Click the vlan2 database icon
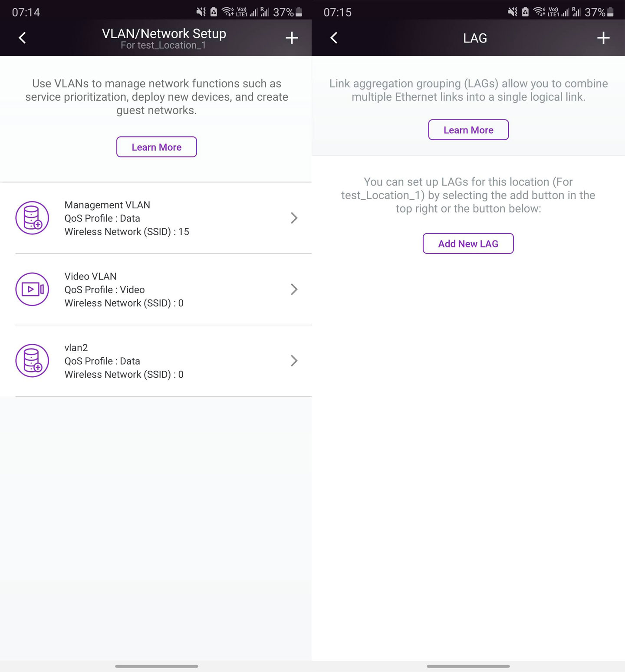 coord(32,361)
